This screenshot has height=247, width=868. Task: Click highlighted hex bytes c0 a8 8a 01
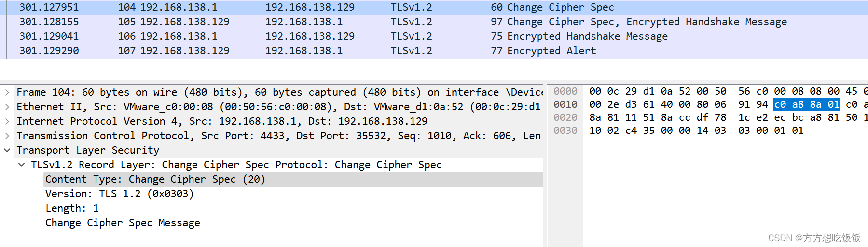point(806,104)
